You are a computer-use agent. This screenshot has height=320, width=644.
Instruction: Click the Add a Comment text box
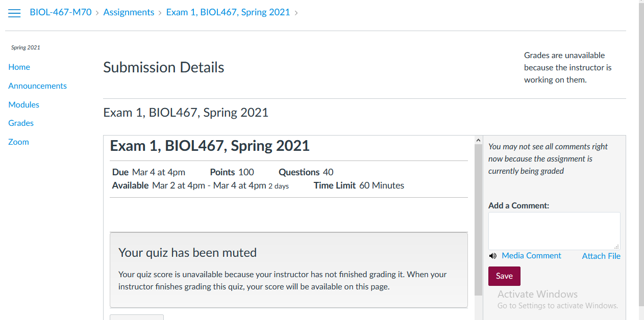click(554, 231)
